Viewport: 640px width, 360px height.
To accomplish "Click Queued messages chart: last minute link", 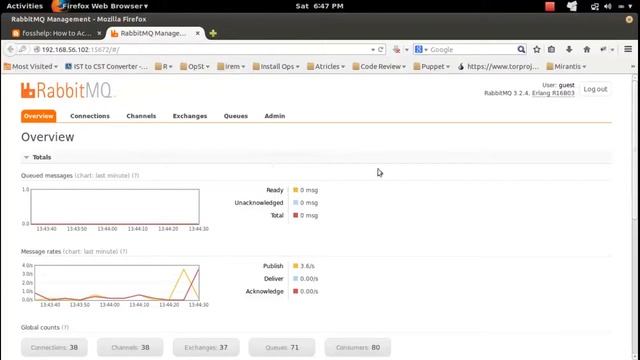I will 102,176.
